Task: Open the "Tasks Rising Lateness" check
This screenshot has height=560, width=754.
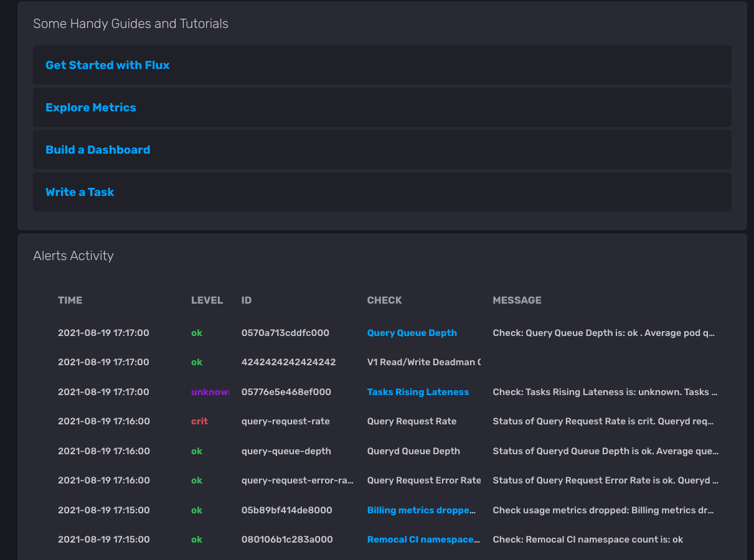Action: [x=418, y=391]
